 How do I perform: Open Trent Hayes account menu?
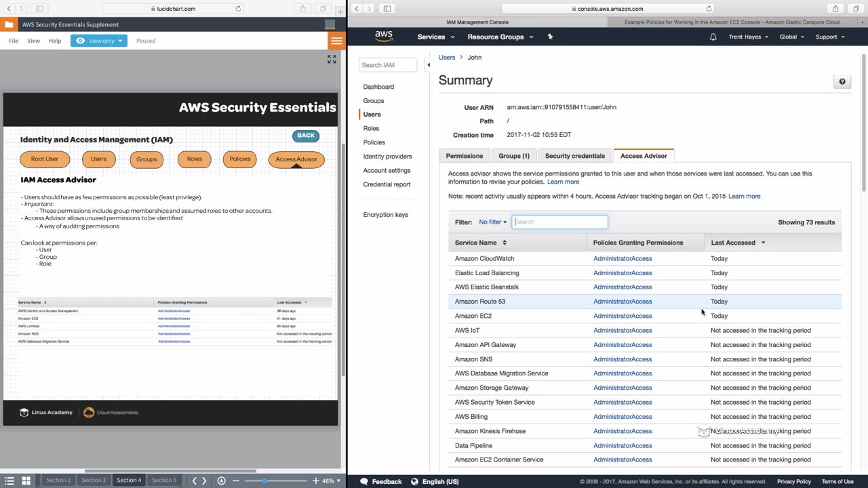pos(749,37)
